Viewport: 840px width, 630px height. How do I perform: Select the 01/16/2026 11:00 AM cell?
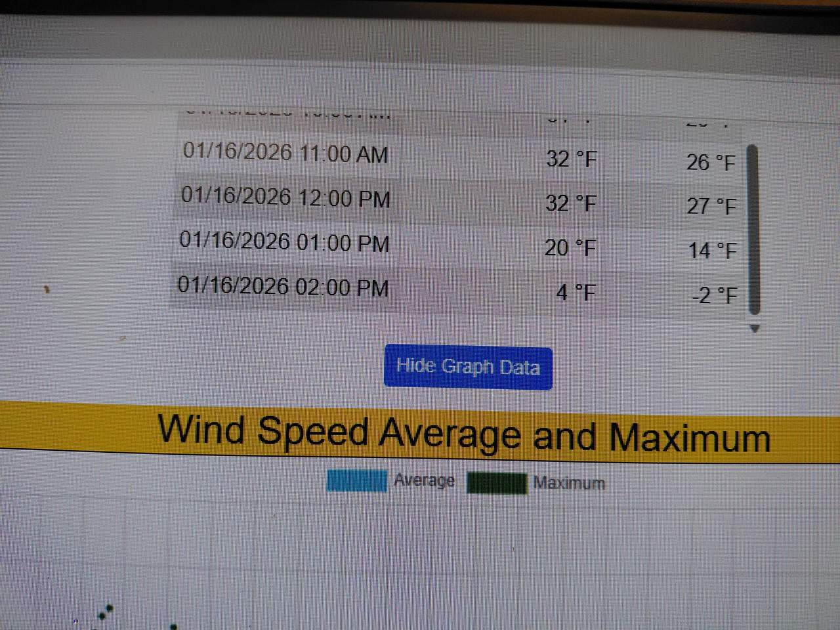pyautogui.click(x=286, y=154)
